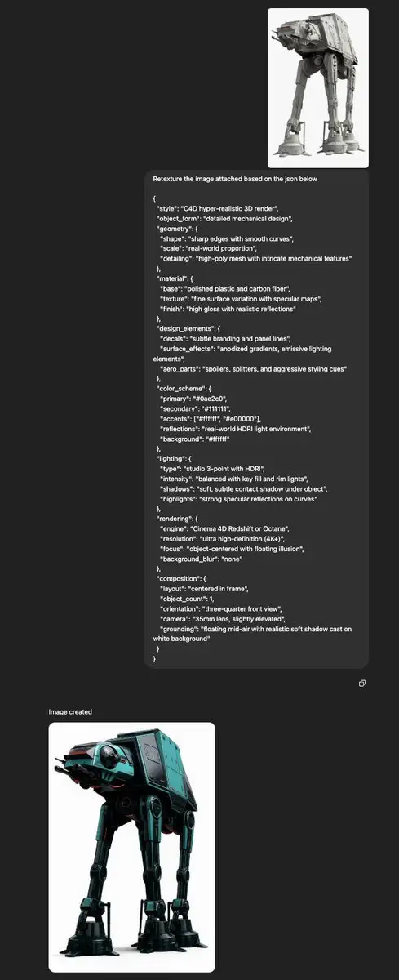
Task: Click the "lighting" key in the prompt
Action: [172, 458]
